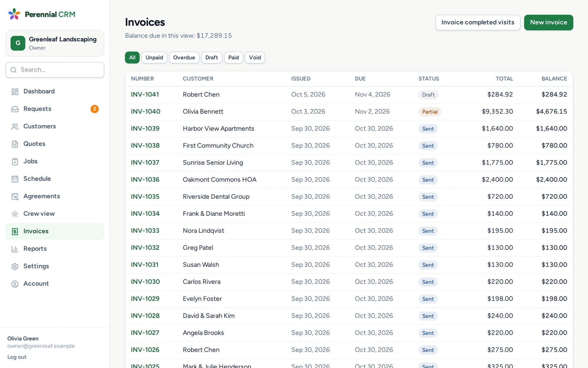Click the Dashboard grid icon
Screen dimensions: 588x368
point(15,91)
